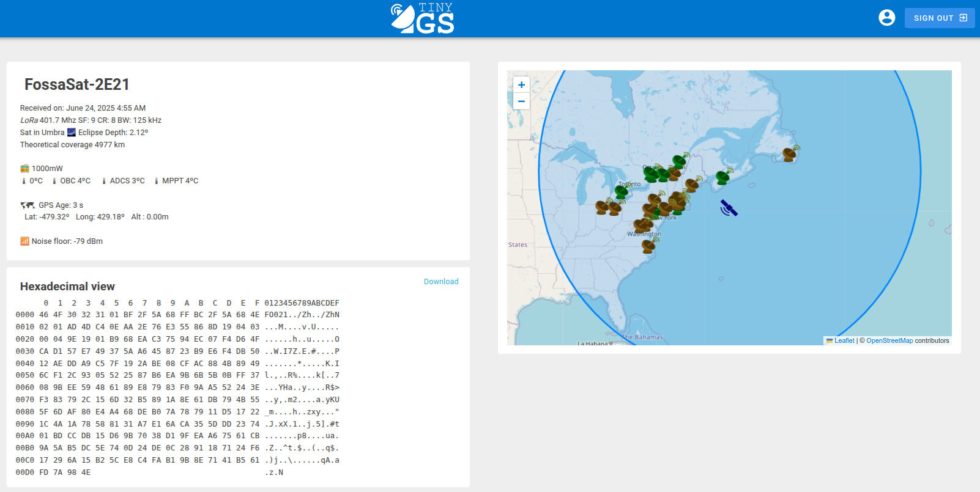Click the Eclipse Depth: 2.12º text
Image resolution: width=980 pixels, height=492 pixels.
click(x=113, y=133)
